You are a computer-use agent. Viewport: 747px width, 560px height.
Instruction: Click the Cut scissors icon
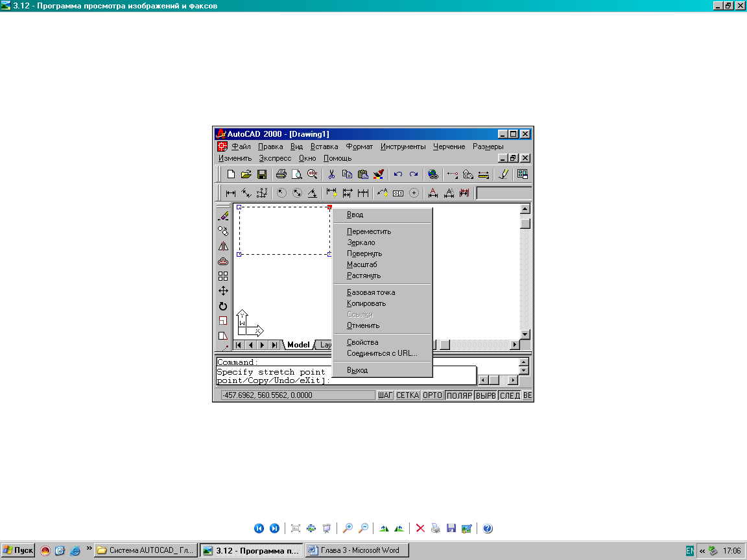(x=331, y=174)
